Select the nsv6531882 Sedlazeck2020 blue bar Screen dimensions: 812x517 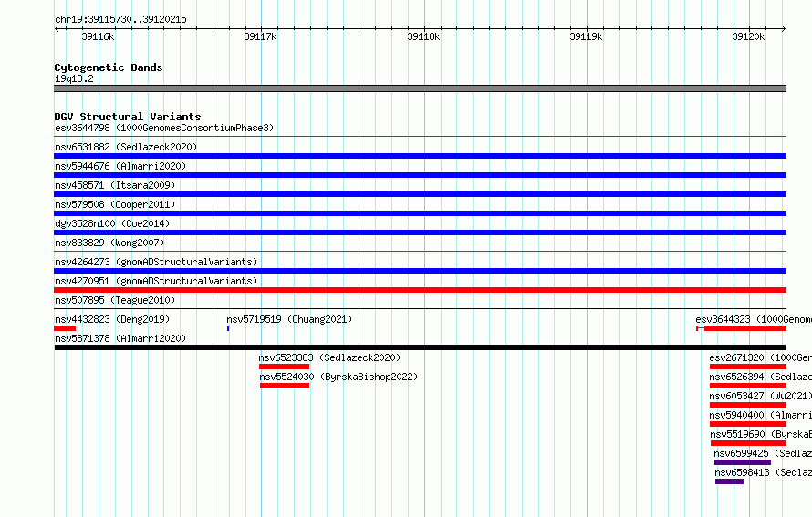[420, 156]
